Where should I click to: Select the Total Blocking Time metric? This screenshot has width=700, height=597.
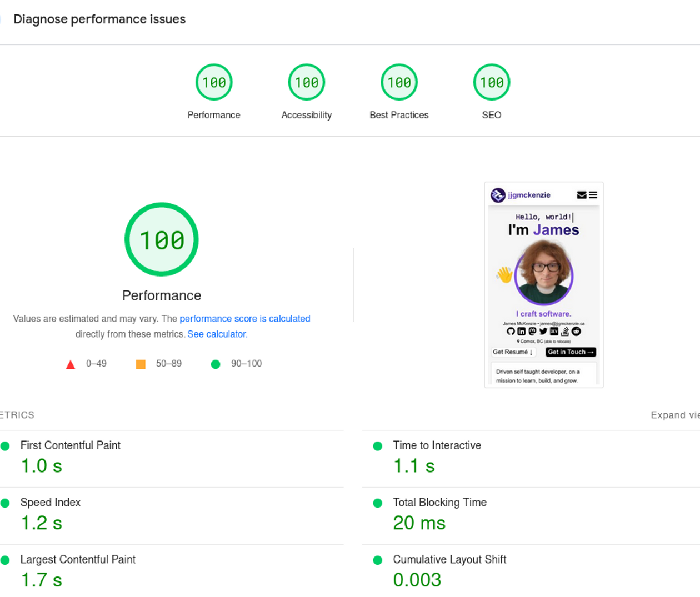[439, 503]
